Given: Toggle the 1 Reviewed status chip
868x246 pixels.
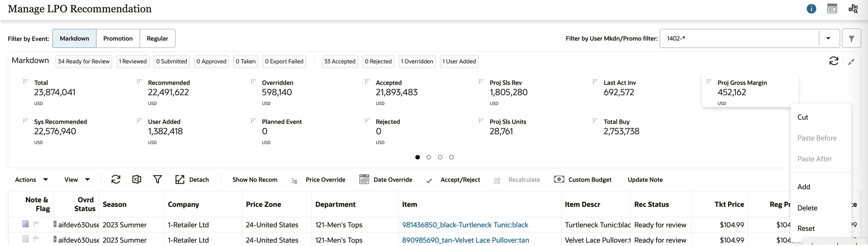Looking at the screenshot, I should click(x=133, y=61).
